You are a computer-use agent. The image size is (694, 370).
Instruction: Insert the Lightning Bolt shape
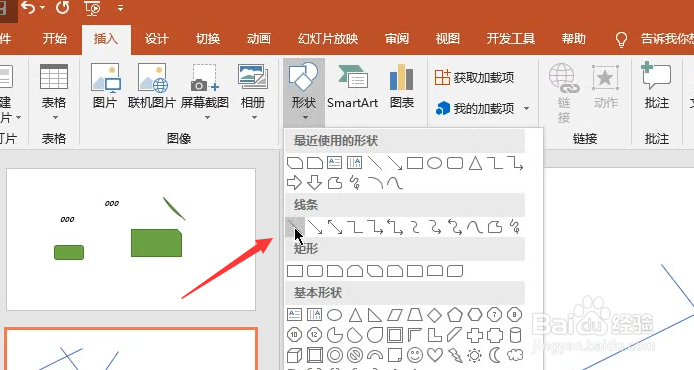(455, 355)
